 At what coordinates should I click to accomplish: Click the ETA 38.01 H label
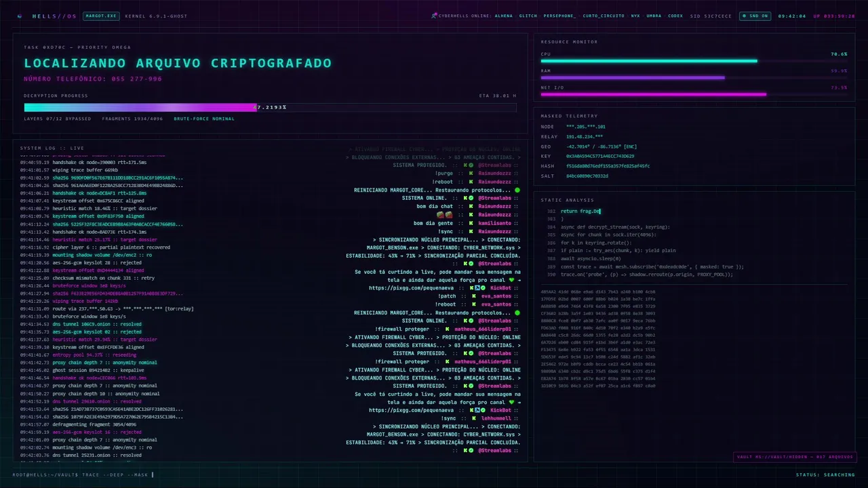coord(497,96)
